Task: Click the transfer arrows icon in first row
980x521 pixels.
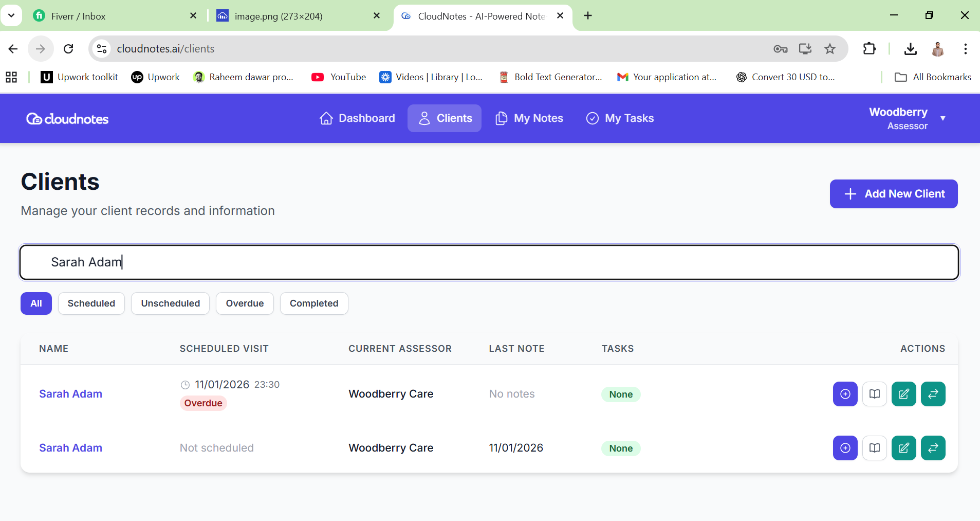Action: point(933,394)
